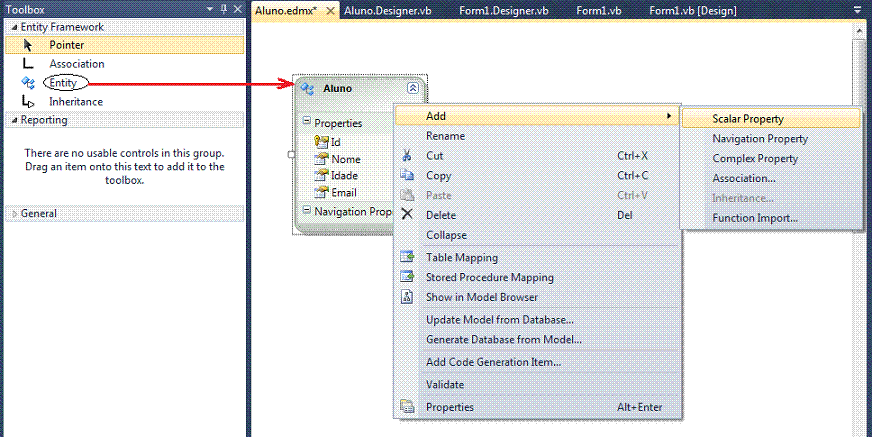Switch to Aluno.Designer.vb tab
872x437 pixels.
pyautogui.click(x=387, y=11)
